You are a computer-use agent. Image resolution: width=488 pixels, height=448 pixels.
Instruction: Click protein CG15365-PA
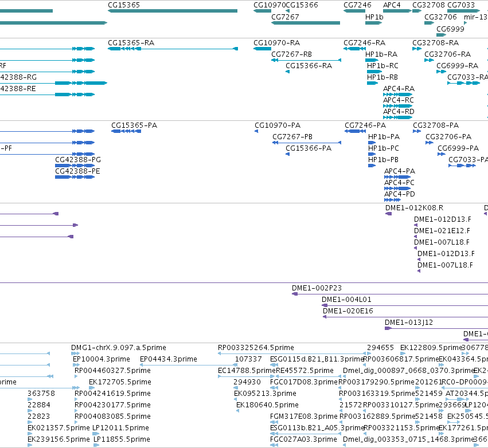click(x=126, y=131)
